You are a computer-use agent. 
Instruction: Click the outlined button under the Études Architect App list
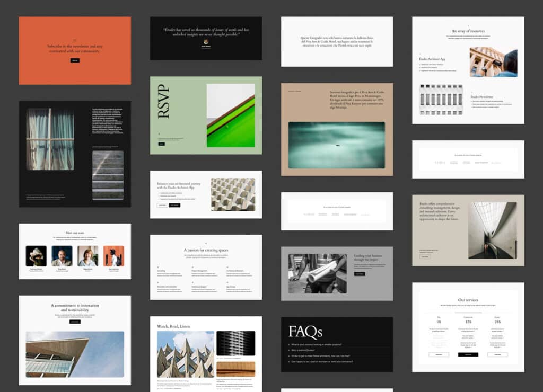coord(162,205)
